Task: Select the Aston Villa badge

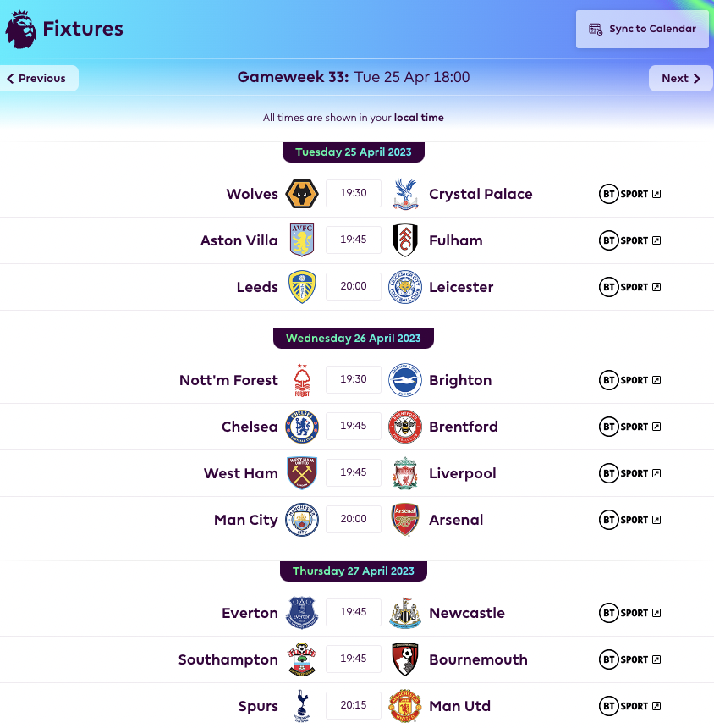Action: pos(302,240)
